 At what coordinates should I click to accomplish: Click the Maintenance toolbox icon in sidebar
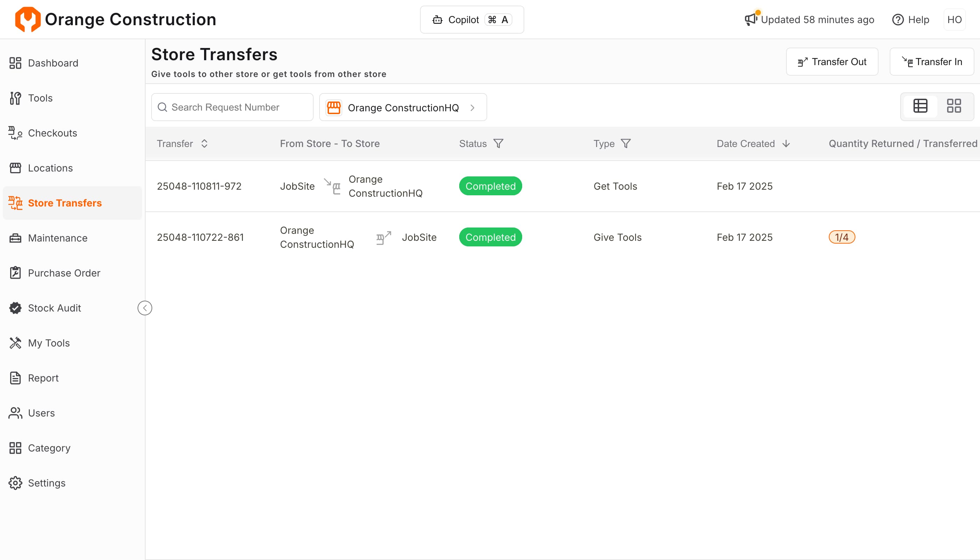coord(15,238)
